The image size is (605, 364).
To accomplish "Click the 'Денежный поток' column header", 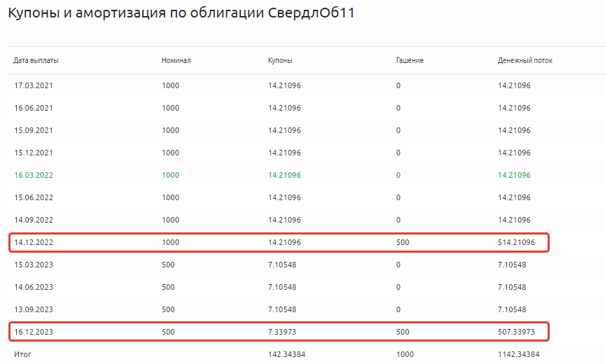I will (524, 61).
